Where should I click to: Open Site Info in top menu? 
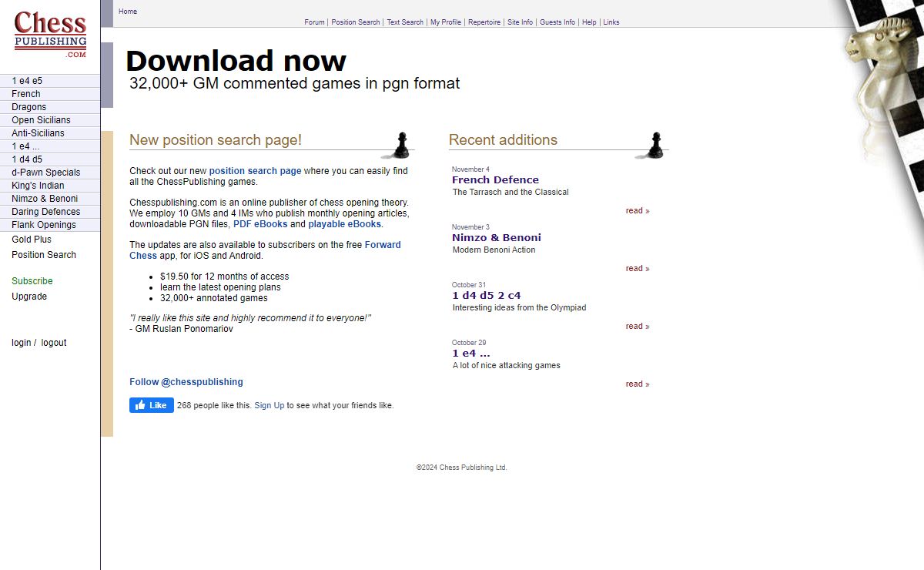tap(520, 22)
